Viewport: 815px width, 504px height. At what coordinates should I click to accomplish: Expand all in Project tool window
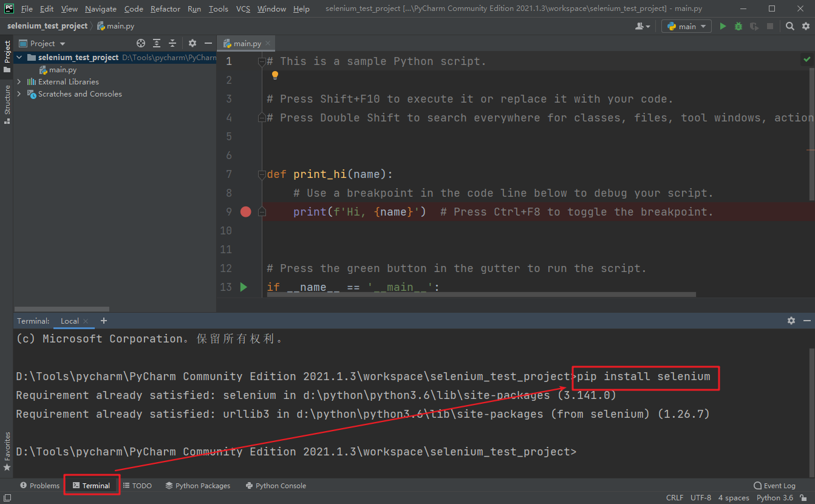[157, 43]
